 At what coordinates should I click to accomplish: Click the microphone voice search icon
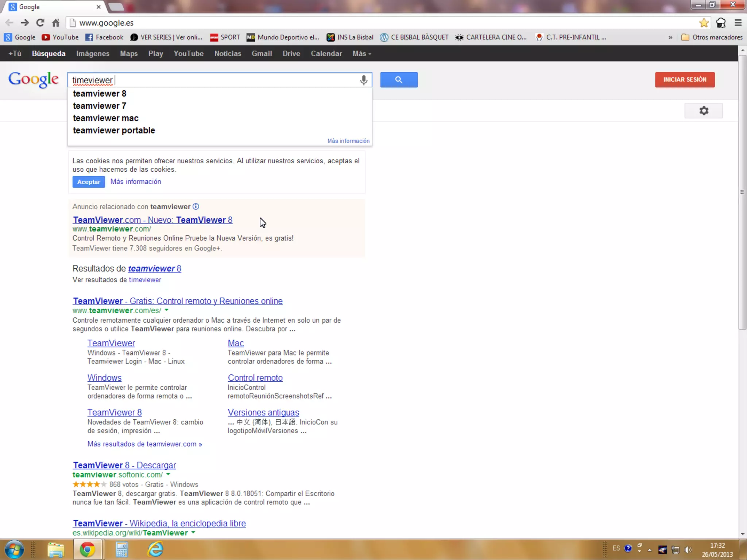(363, 80)
